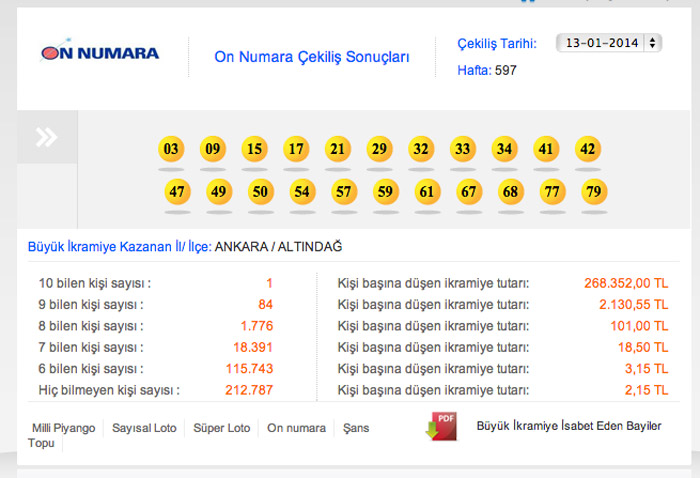Click ANKARA / ALTINDAĞ winner location text

coord(279,246)
